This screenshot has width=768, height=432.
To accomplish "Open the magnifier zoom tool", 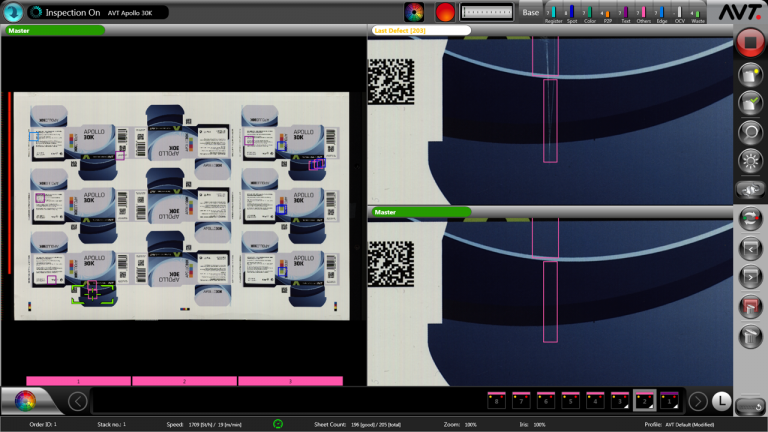I will point(750,131).
